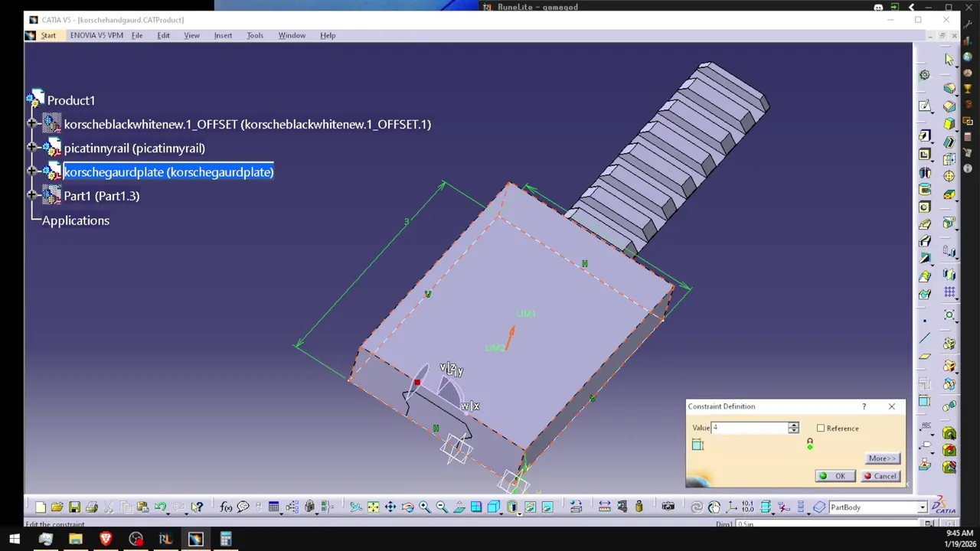Open the view mode cube dropdown arrow
Image resolution: width=980 pixels, height=551 pixels.
[x=501, y=514]
